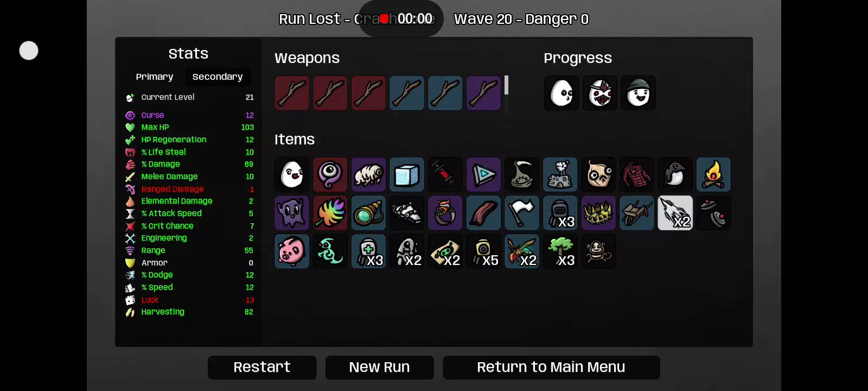868x391 pixels.
Task: Switch to Secondary stats tab
Action: [218, 77]
